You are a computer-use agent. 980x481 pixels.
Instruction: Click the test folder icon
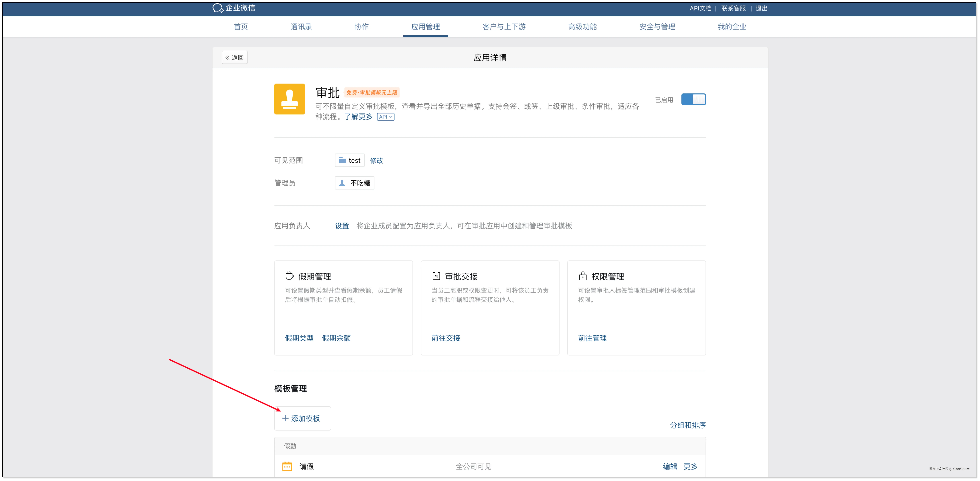342,160
